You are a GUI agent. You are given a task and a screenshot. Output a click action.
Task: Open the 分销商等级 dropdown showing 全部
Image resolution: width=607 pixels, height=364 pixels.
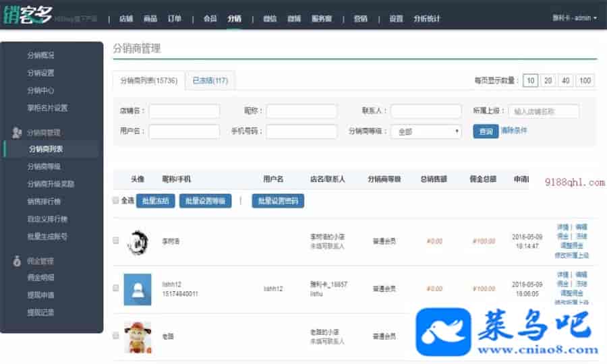[x=426, y=131]
